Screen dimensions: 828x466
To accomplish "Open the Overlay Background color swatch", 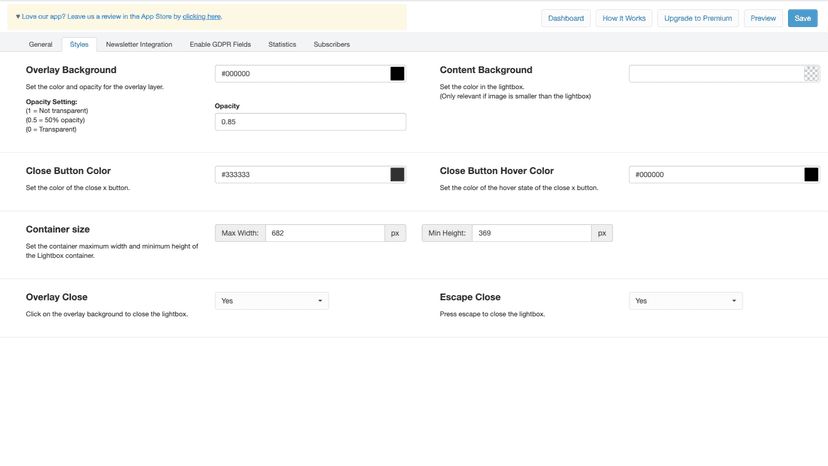I will [x=397, y=73].
